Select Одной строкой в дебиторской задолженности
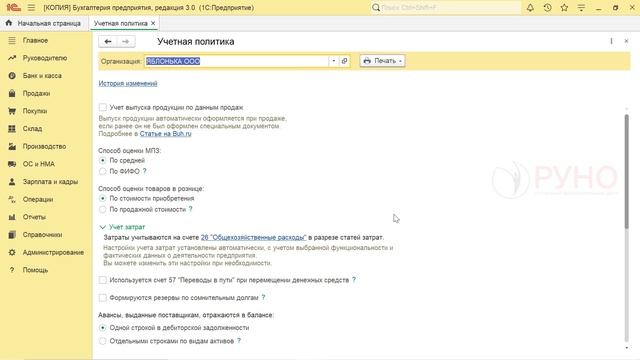The width and height of the screenshot is (640, 360). [x=102, y=328]
